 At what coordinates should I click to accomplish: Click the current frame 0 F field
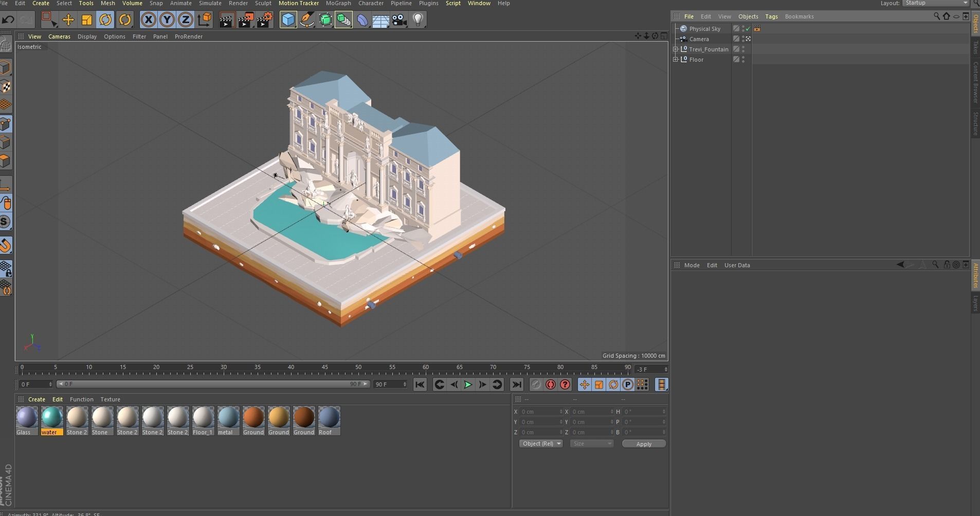tap(35, 384)
